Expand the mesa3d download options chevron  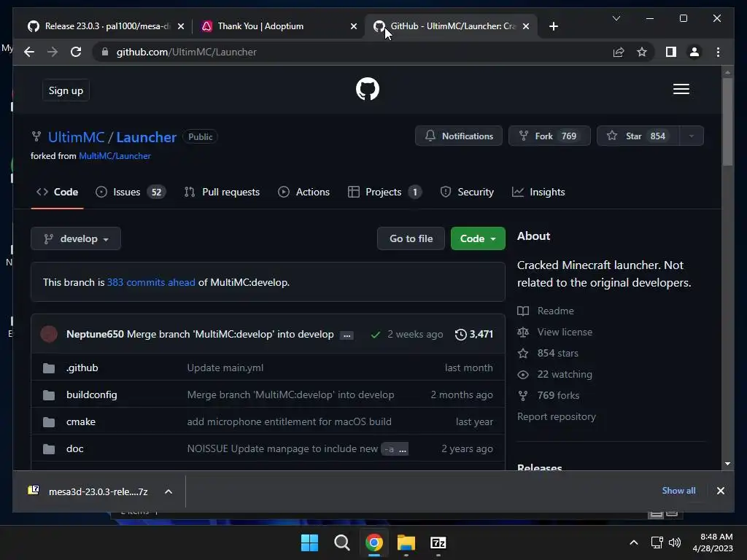169,491
